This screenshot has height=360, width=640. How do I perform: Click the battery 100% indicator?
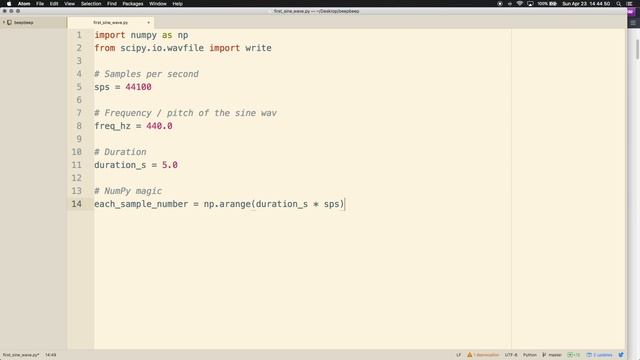(547, 4)
